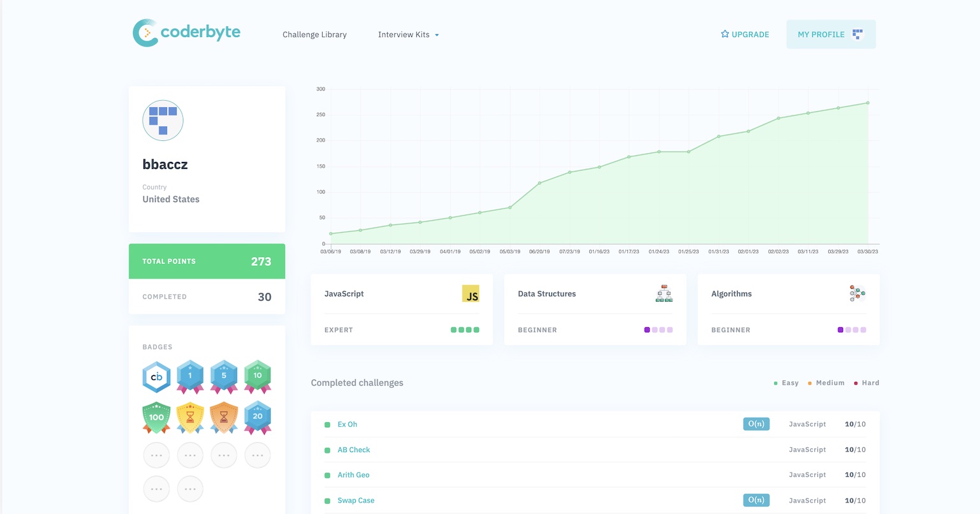Open the AB Check challenge

pos(354,450)
